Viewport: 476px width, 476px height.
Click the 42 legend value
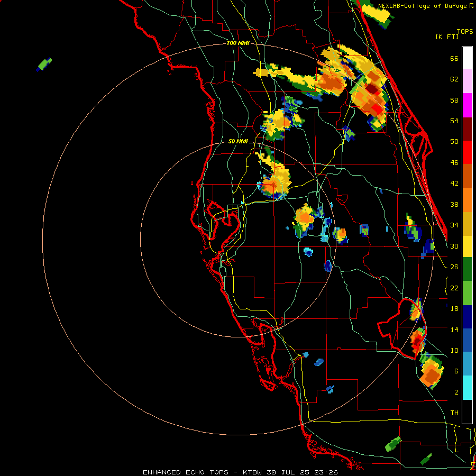[x=454, y=184]
